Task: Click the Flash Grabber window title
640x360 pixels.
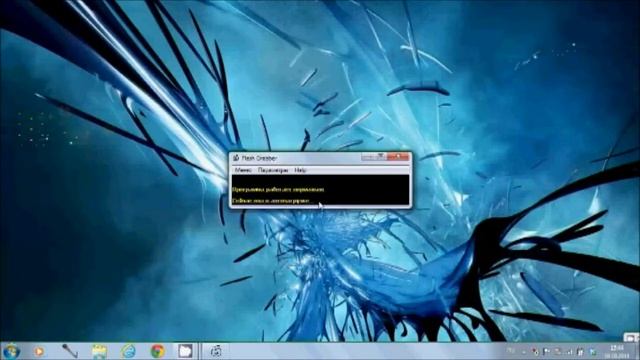Action: (x=259, y=158)
